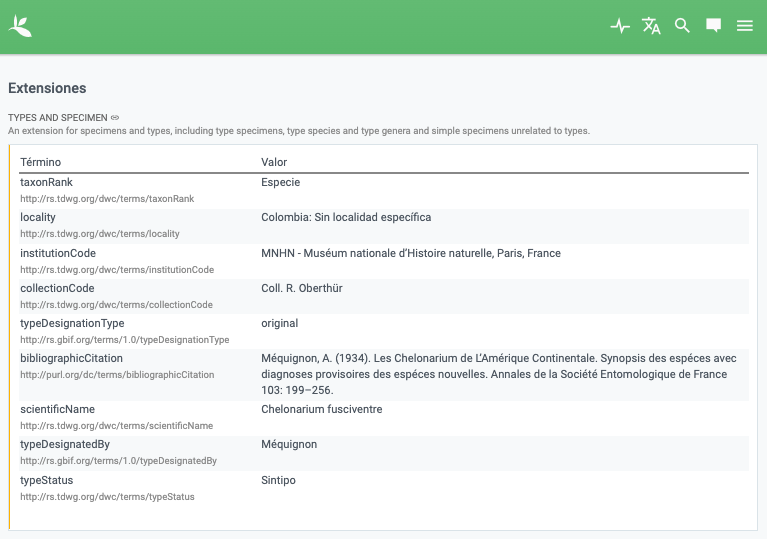This screenshot has height=539, width=767.
Task: Click link icon beside Types and Specimen
Action: (115, 117)
